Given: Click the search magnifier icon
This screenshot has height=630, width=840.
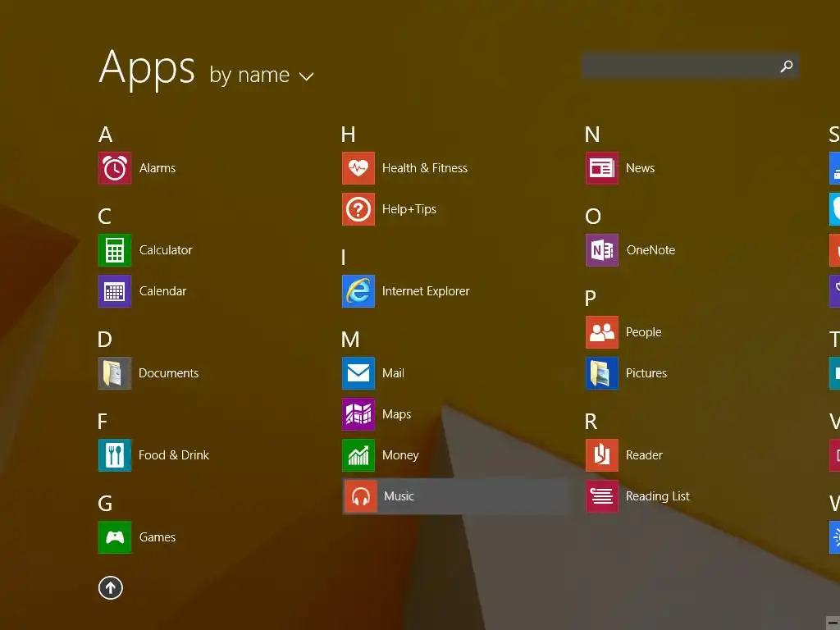Looking at the screenshot, I should coord(787,66).
